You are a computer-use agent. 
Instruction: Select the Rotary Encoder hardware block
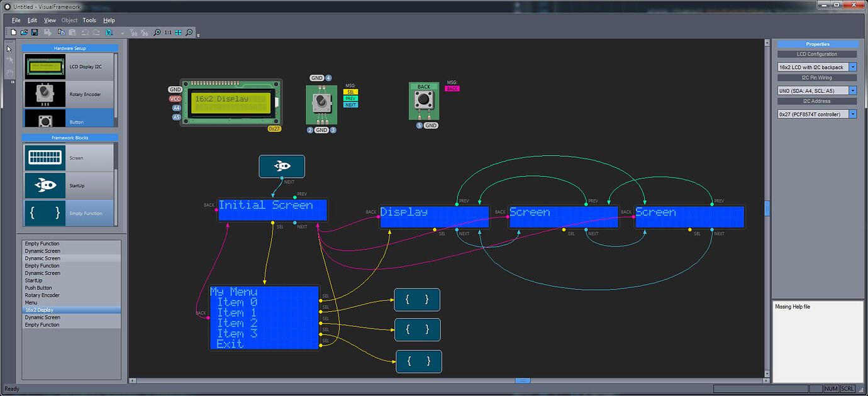point(69,94)
